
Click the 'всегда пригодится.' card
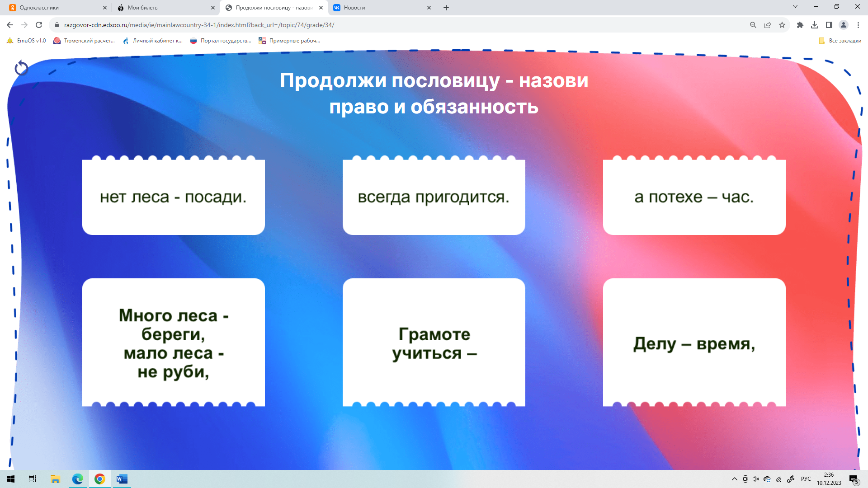tap(434, 197)
